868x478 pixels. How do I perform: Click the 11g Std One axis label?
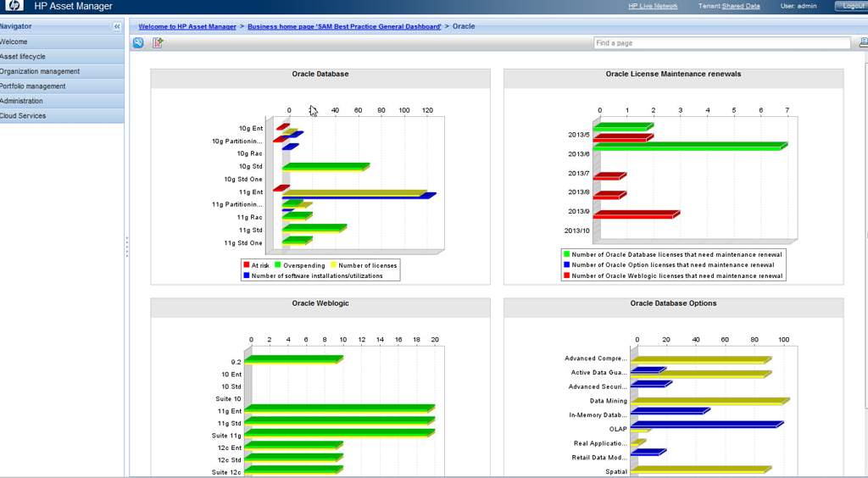click(243, 243)
